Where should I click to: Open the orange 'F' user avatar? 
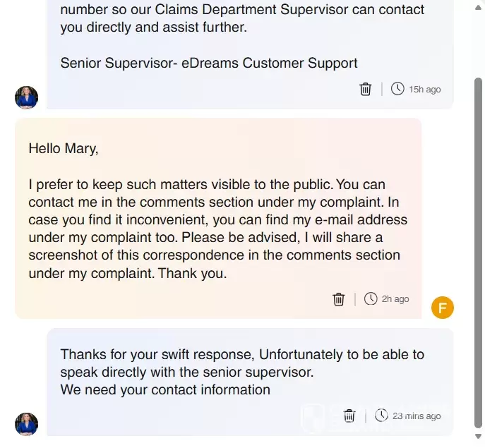443,308
